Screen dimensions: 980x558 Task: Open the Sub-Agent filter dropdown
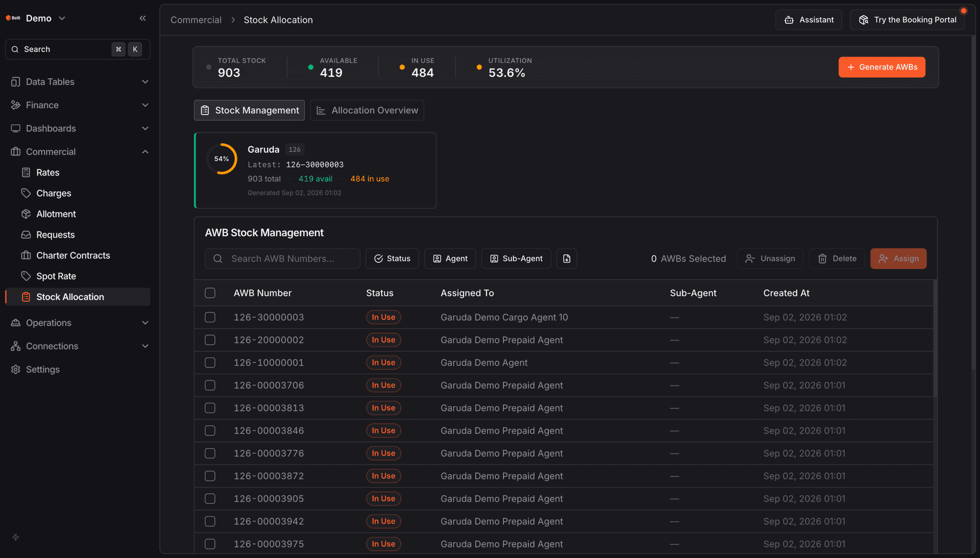click(x=516, y=259)
